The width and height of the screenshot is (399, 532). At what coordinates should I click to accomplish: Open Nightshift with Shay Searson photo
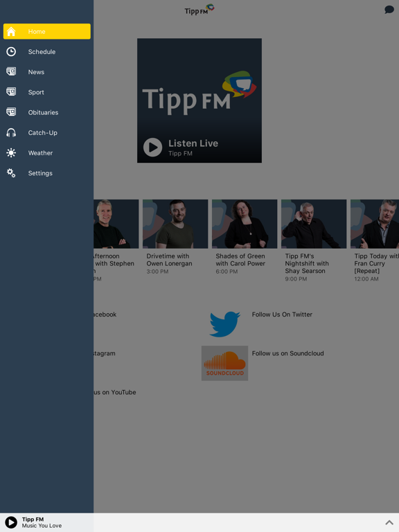[314, 224]
